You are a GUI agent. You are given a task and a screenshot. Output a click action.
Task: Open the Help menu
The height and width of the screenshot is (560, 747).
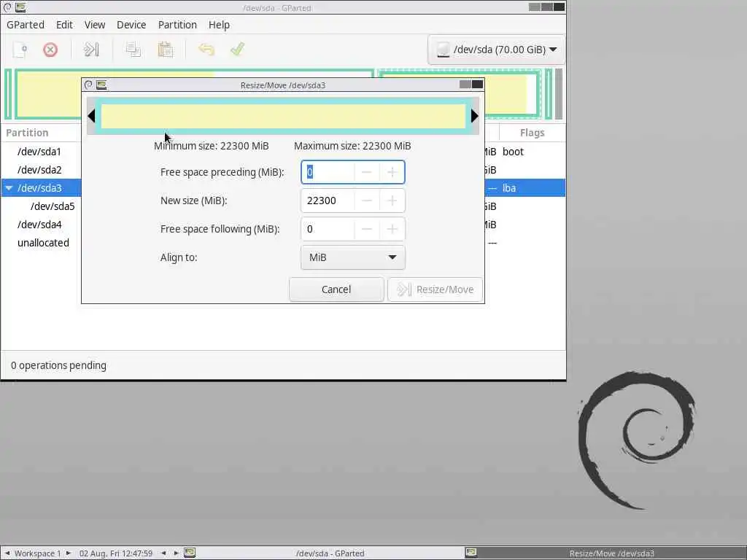tap(219, 25)
